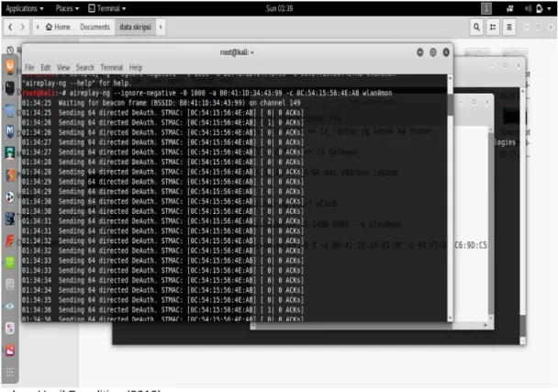Click the Recent clock icon in Files sidebar
This screenshot has height=392, width=558.
click(11, 50)
